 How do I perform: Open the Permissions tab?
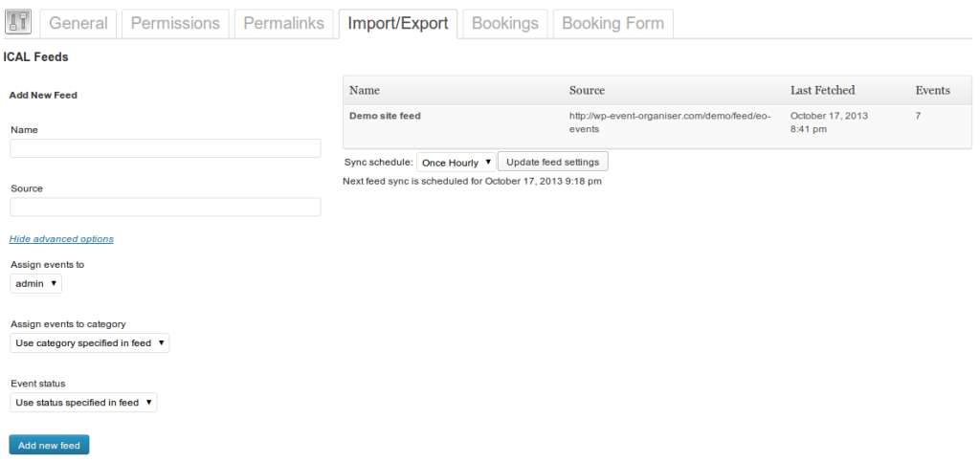(x=175, y=24)
